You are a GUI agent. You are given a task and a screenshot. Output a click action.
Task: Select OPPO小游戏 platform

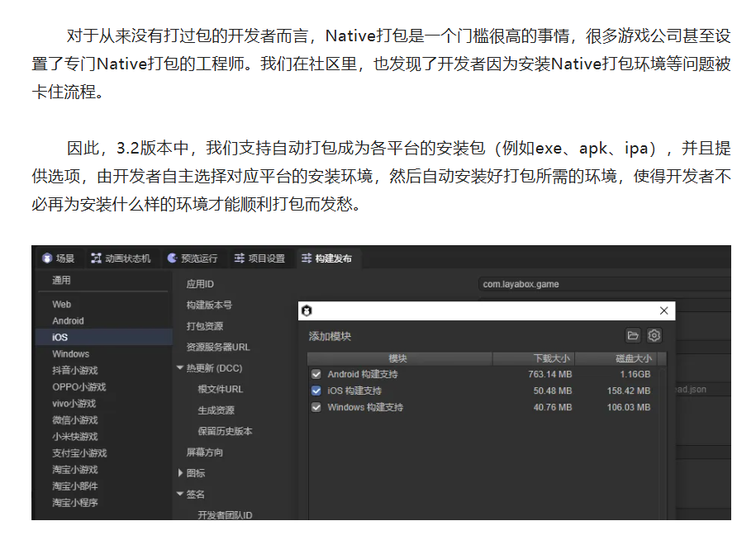click(104, 386)
